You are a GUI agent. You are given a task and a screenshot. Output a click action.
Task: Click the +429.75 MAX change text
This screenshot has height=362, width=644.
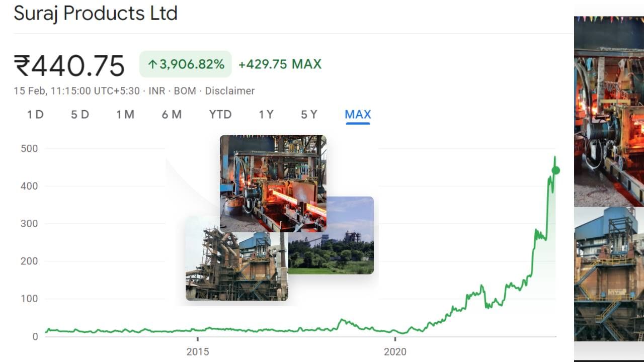[x=280, y=64]
